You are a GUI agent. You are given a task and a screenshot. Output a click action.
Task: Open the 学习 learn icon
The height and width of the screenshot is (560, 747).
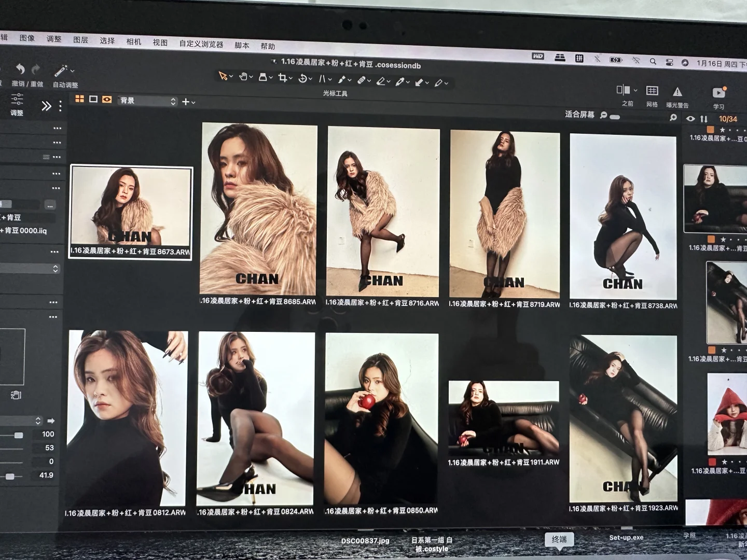(719, 93)
